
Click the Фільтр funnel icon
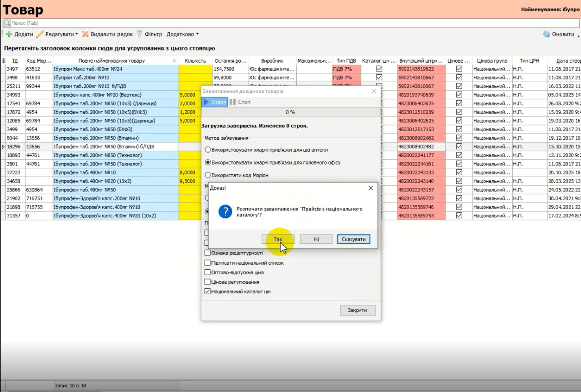pos(140,34)
